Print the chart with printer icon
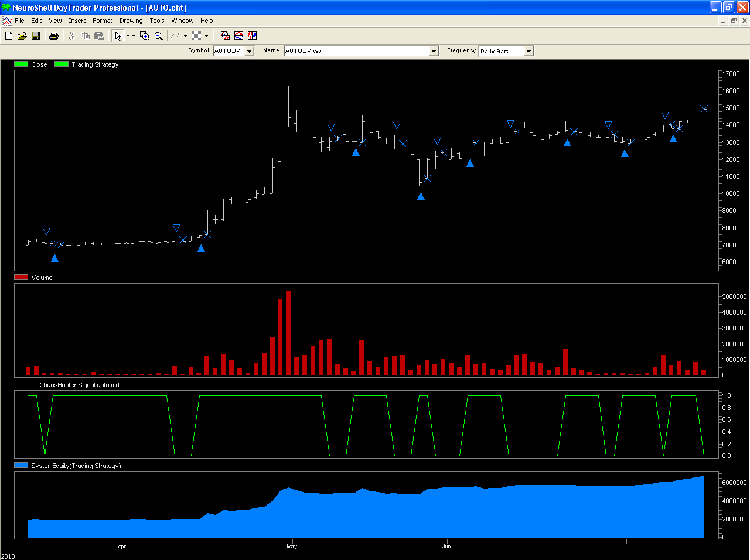 click(x=54, y=36)
